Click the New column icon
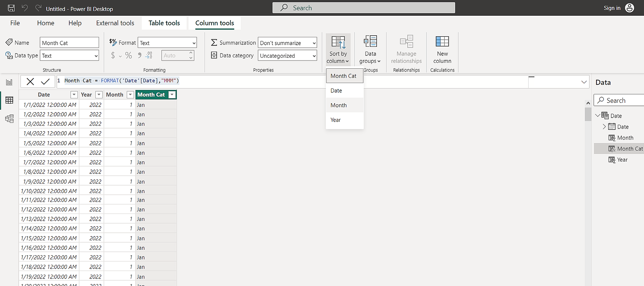This screenshot has width=644, height=286. [x=442, y=42]
